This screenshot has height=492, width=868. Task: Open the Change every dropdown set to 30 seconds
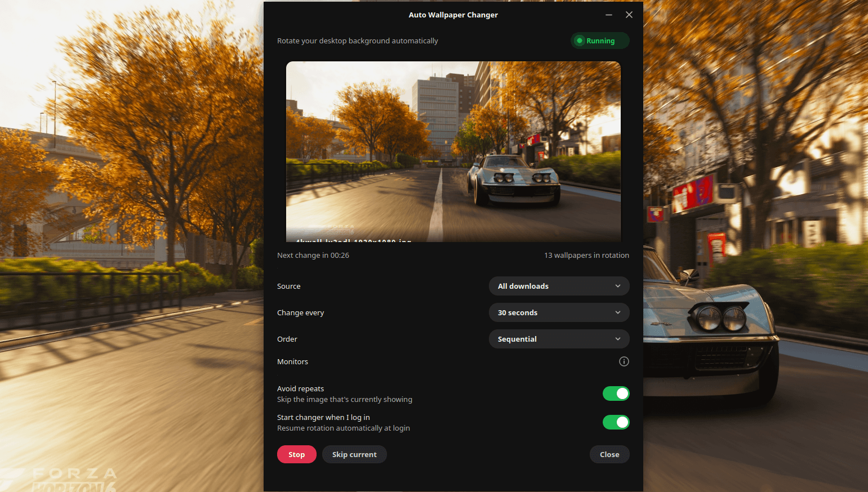tap(559, 312)
